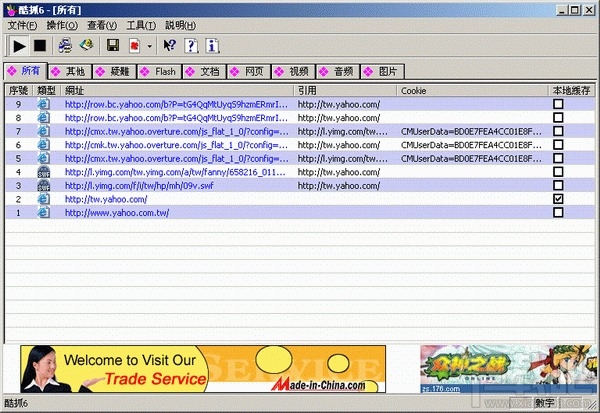
Task: Open the question mark help icon
Action: pos(191,46)
